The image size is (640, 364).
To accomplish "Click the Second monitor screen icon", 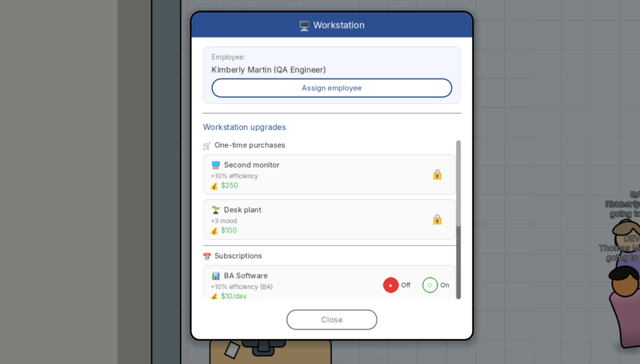I will point(216,165).
